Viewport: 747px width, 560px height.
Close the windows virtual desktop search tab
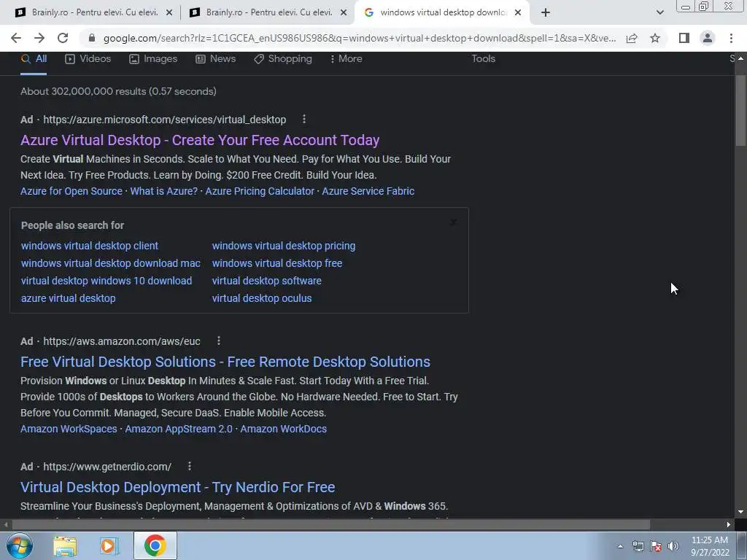click(x=518, y=12)
